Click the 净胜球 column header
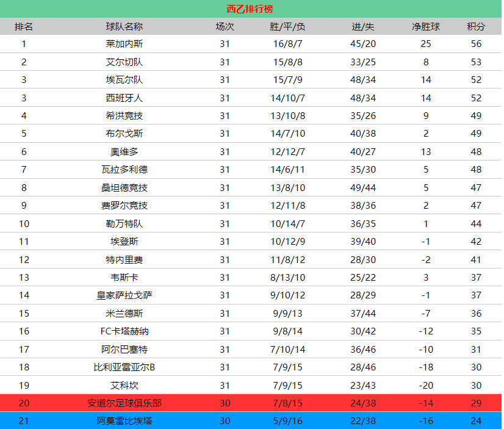 (426, 26)
